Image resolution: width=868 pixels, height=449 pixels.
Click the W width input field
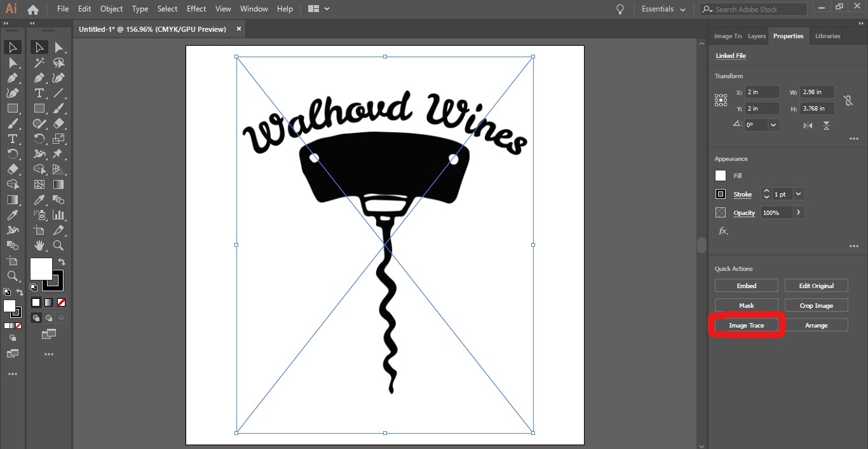[817, 92]
